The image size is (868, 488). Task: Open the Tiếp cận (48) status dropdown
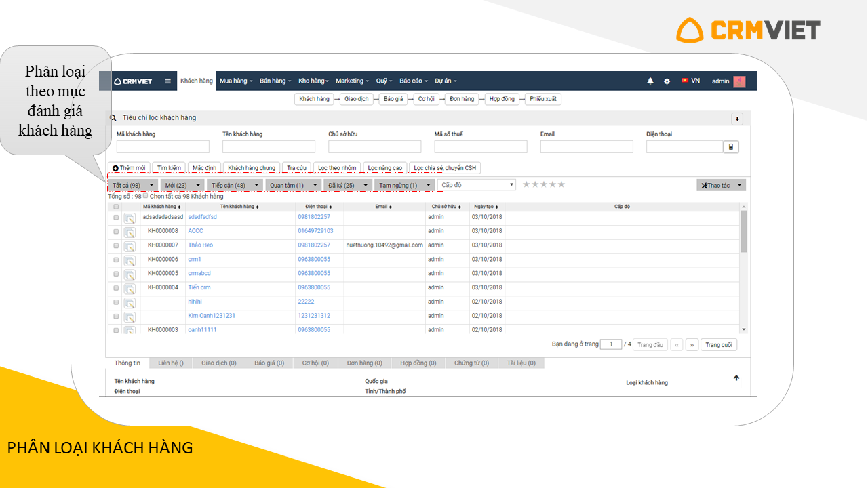[235, 185]
